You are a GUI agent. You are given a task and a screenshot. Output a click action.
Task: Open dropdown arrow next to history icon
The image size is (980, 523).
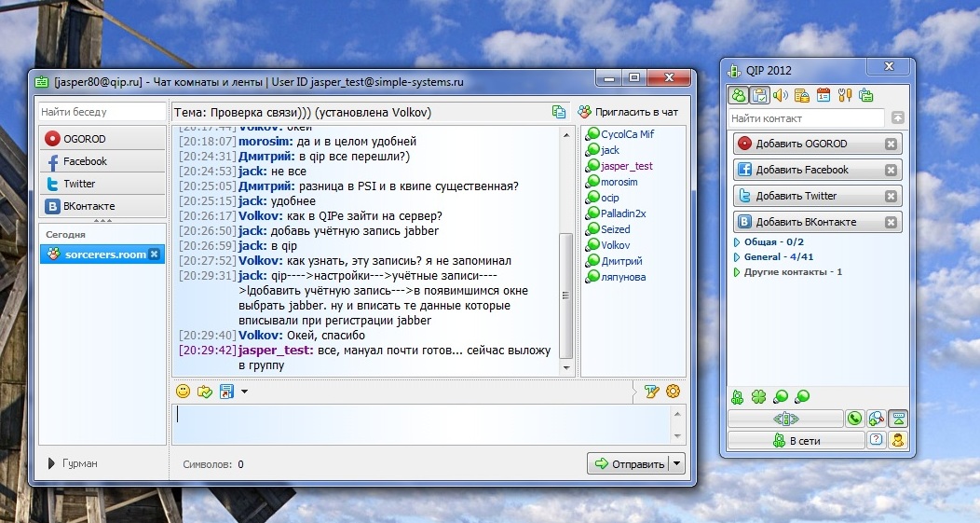coord(244,392)
